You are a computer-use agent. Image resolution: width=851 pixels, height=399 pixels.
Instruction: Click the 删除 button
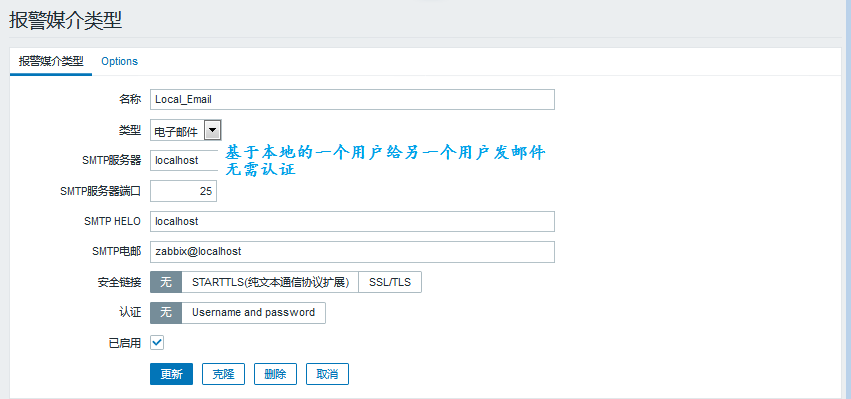[275, 374]
